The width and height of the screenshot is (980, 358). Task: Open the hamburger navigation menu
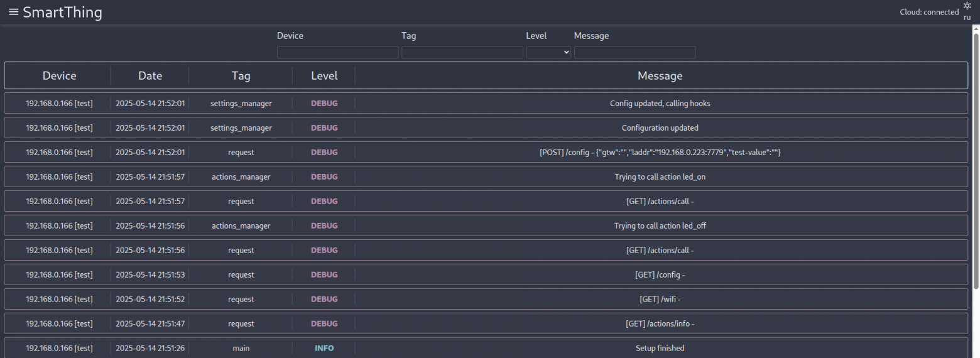tap(13, 12)
